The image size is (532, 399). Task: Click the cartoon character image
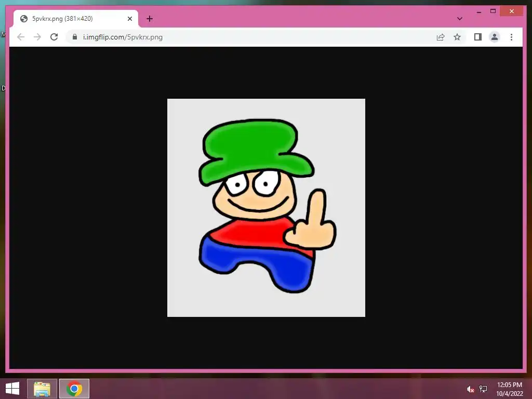(266, 208)
